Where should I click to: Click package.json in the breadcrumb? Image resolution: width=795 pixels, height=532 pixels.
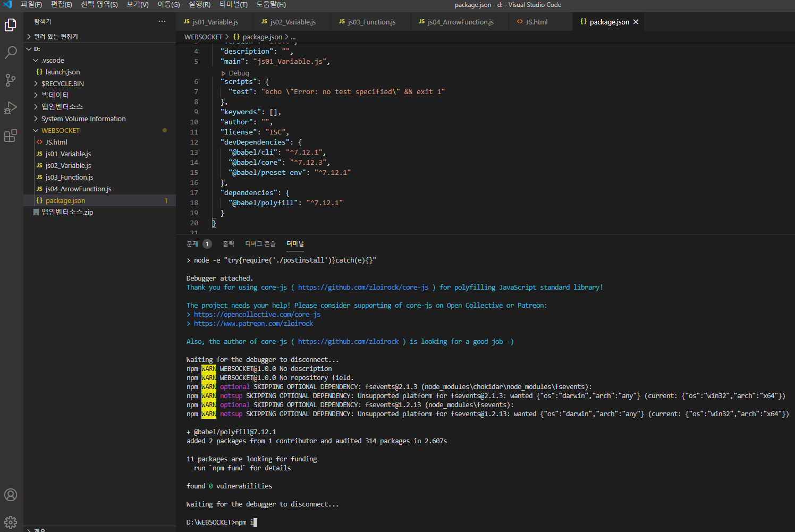click(263, 37)
